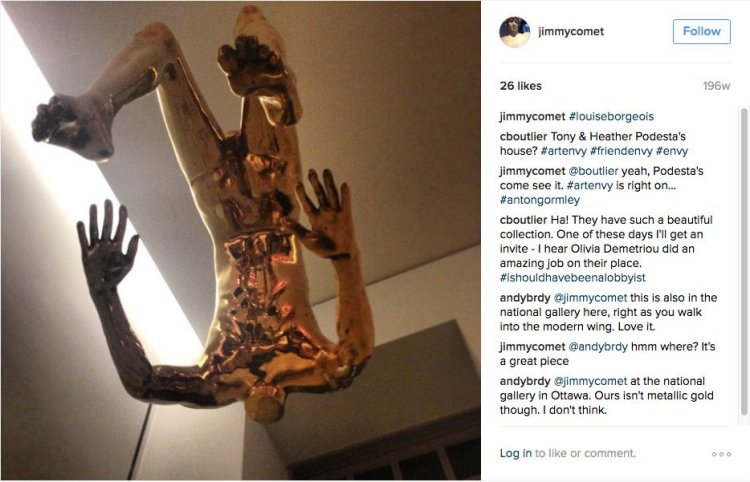Open the #louiseborgeois hashtag

[x=611, y=117]
